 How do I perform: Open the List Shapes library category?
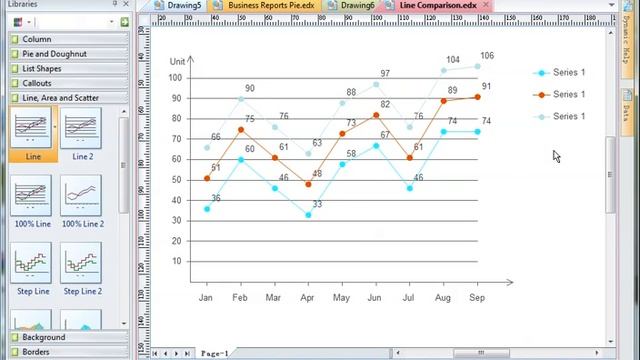[x=69, y=69]
